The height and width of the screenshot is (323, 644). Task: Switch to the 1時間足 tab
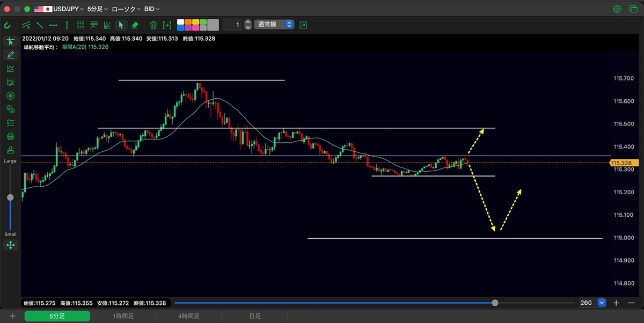coord(123,317)
